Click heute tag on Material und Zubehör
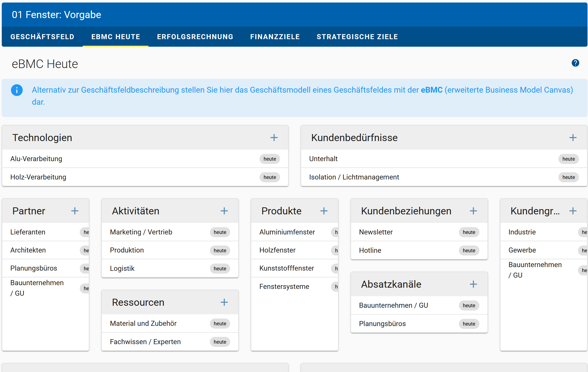 220,324
